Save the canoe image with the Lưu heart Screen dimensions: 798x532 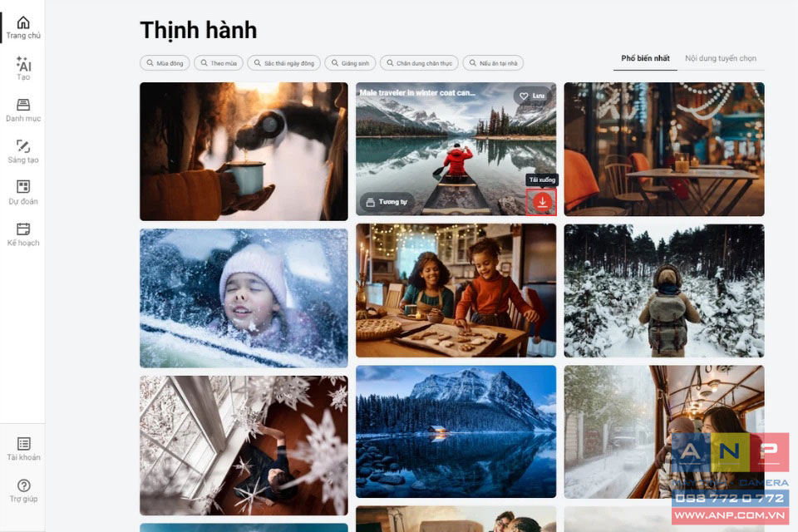(532, 96)
